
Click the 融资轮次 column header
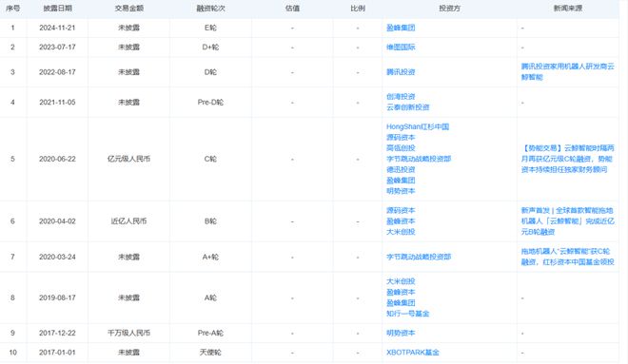pos(210,8)
